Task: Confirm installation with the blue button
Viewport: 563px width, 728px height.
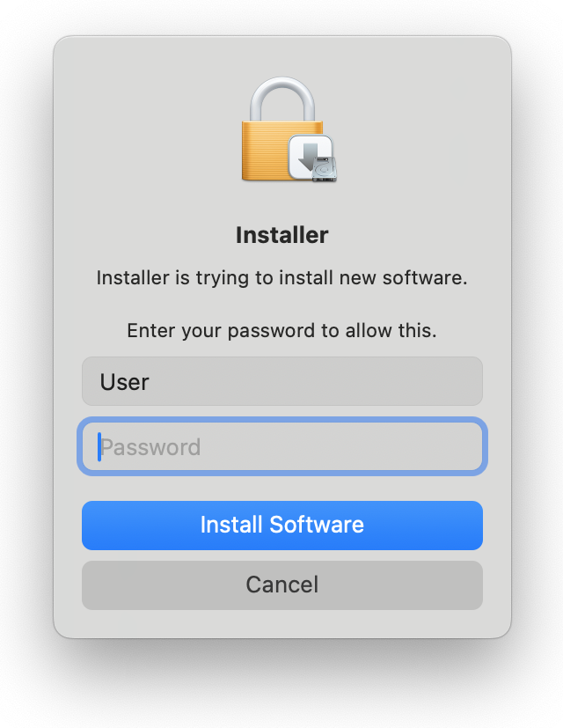Action: pyautogui.click(x=282, y=526)
